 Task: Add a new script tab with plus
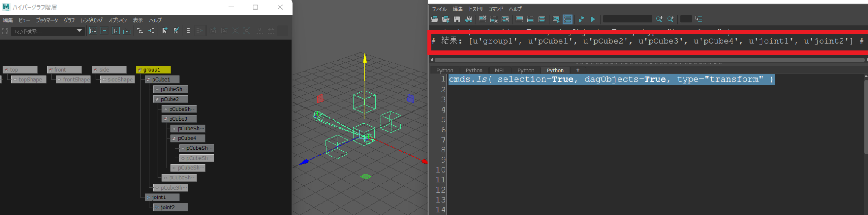[578, 70]
